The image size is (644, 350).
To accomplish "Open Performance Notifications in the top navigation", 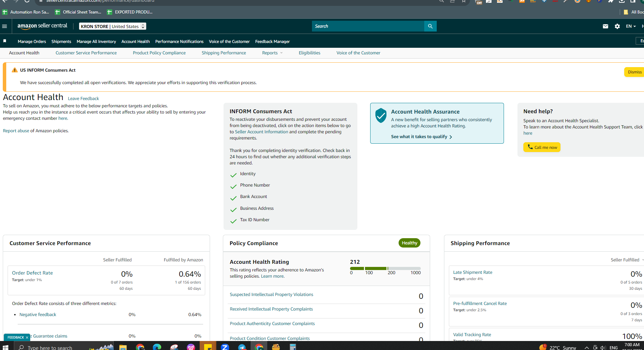I will (x=179, y=42).
